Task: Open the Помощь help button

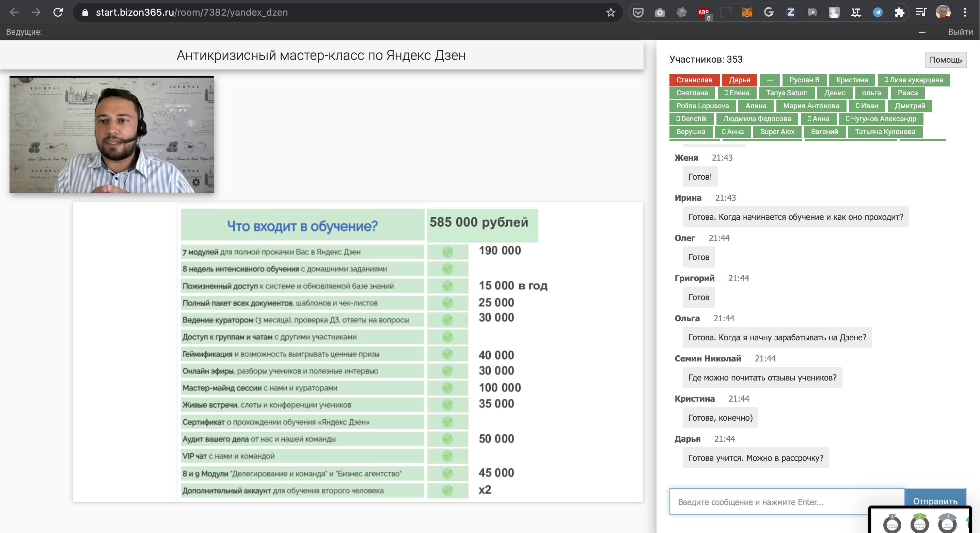Action: (945, 60)
